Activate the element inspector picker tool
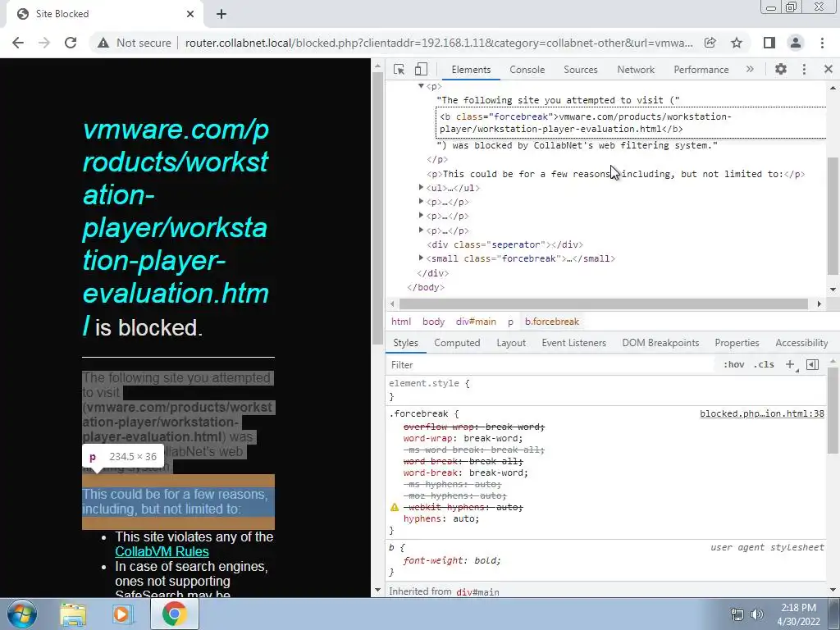 pos(399,69)
